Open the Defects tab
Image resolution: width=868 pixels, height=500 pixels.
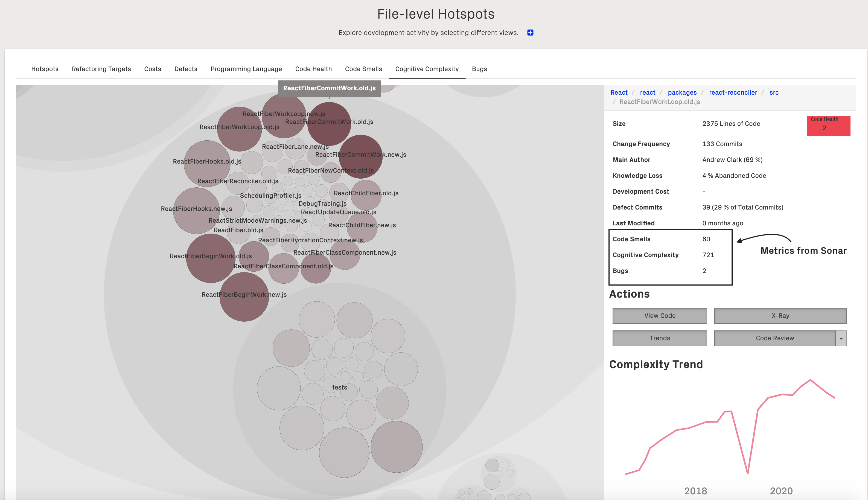(186, 69)
